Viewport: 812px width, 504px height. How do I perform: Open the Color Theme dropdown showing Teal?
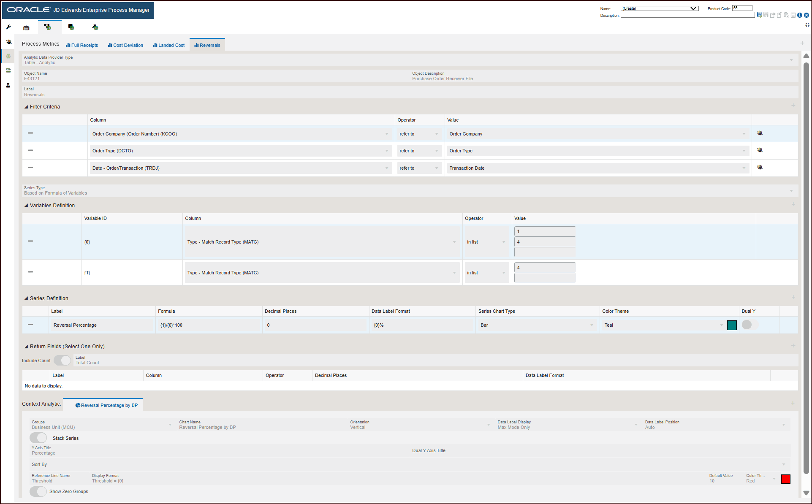[x=722, y=325]
